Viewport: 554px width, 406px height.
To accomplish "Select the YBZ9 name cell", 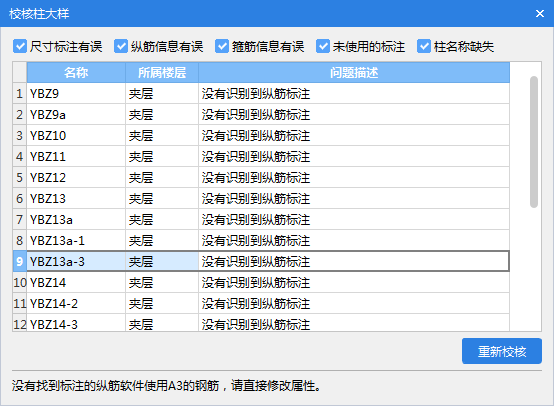I will pyautogui.click(x=76, y=94).
